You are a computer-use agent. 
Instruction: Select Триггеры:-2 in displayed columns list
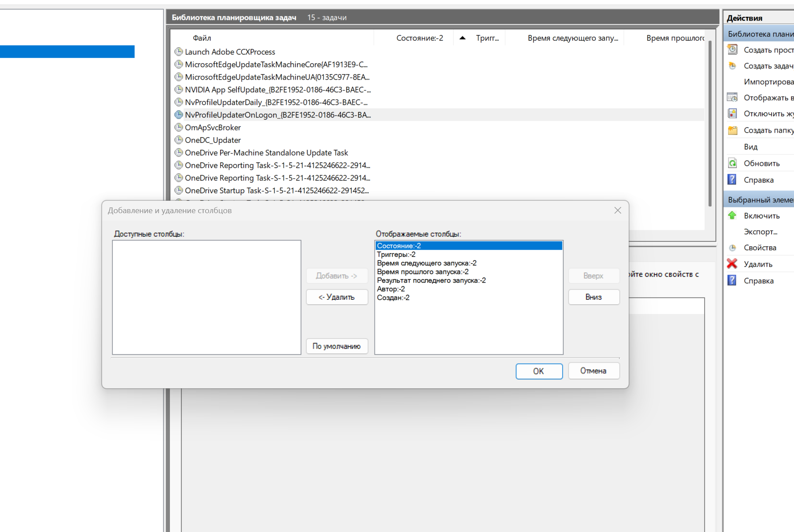(469, 254)
